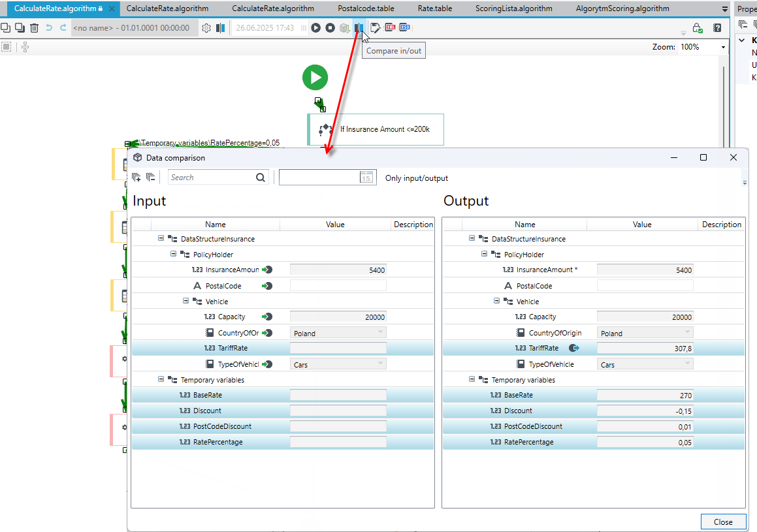The height and width of the screenshot is (532, 757).
Task: Click the padlock icon at toolbar right
Action: pyautogui.click(x=697, y=28)
